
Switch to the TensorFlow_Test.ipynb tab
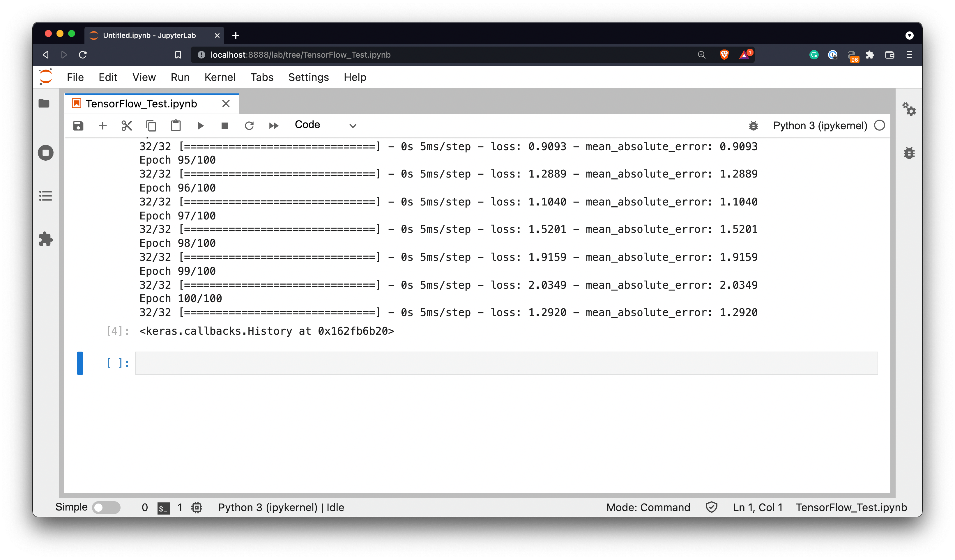(141, 103)
